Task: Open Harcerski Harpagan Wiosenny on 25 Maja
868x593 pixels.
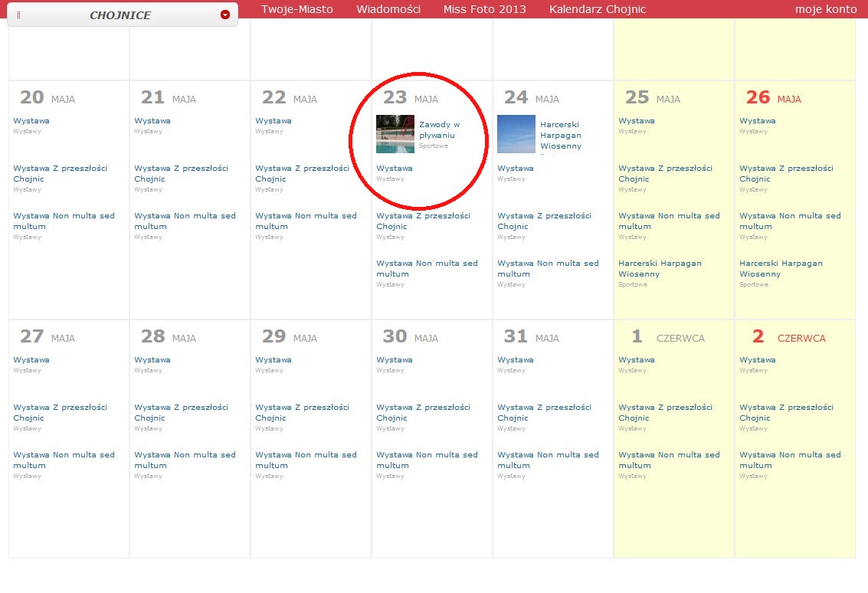Action: (x=660, y=269)
